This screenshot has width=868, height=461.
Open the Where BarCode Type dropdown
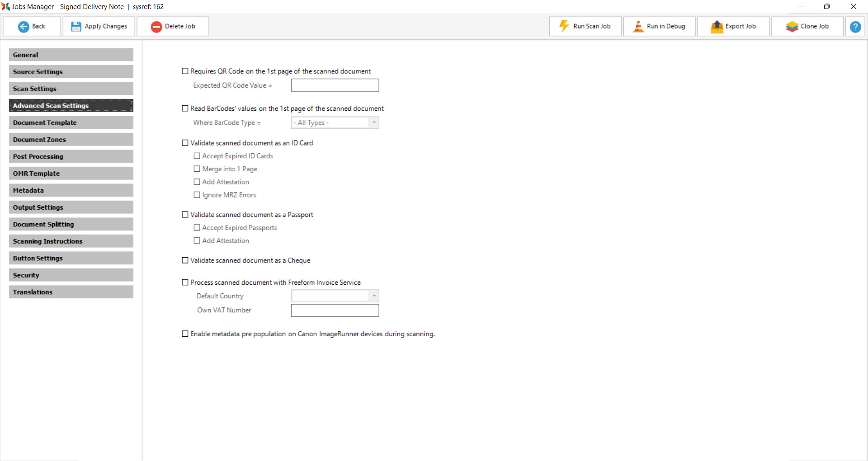tap(335, 122)
